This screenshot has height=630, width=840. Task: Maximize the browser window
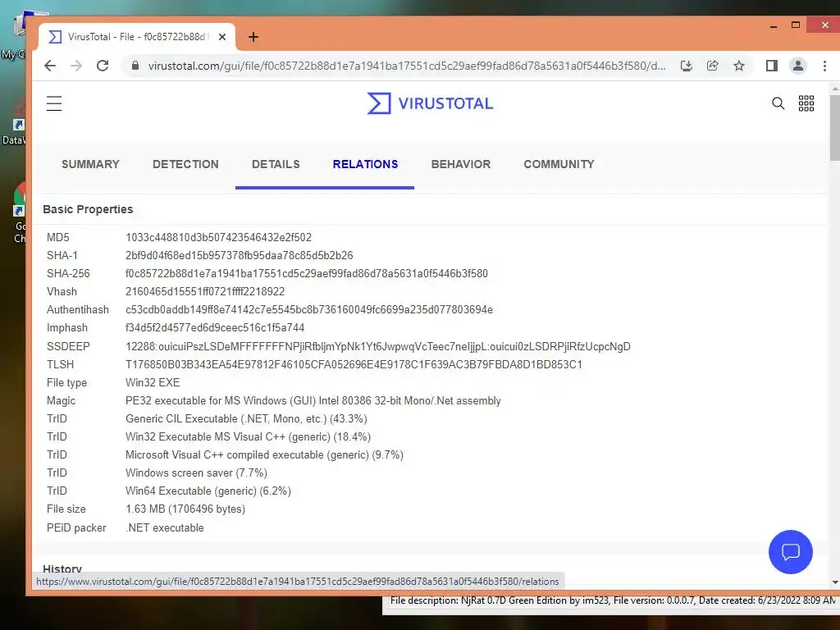point(796,25)
